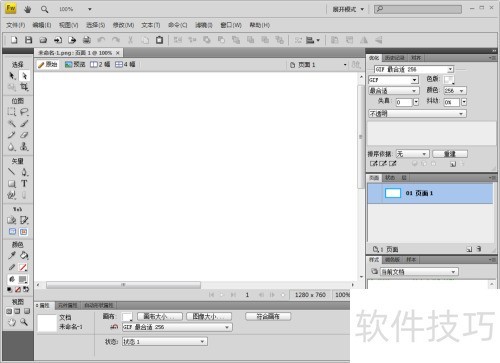This screenshot has height=363, width=500.
Task: Open the 文件(F) menu
Action: pos(16,25)
